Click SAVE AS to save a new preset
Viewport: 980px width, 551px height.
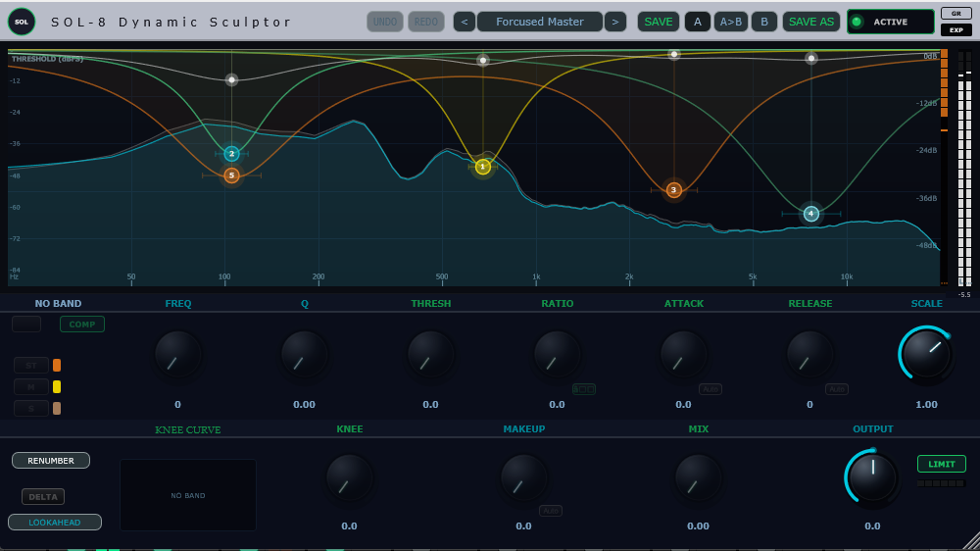click(811, 22)
